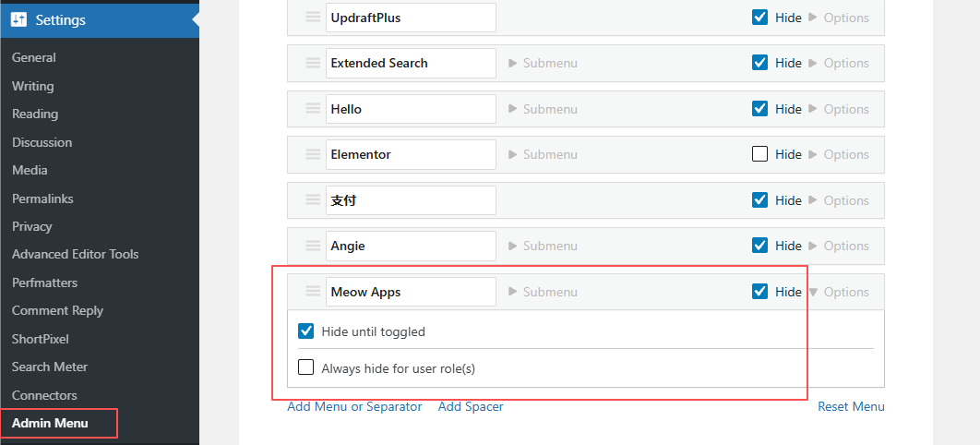Edit the UpdraftPlus name field
Image resolution: width=980 pixels, height=445 pixels.
[x=411, y=18]
